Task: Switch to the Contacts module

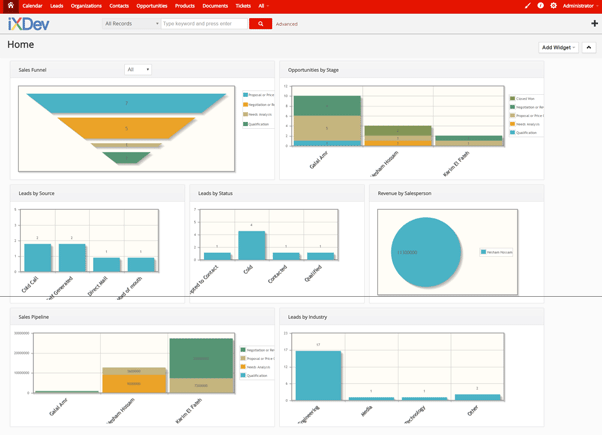Action: pyautogui.click(x=119, y=6)
